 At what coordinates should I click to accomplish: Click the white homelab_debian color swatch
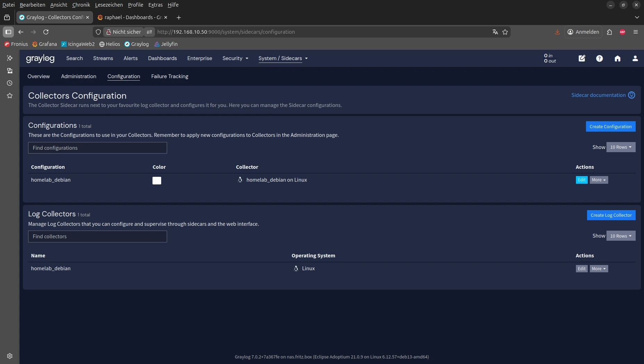[157, 181]
